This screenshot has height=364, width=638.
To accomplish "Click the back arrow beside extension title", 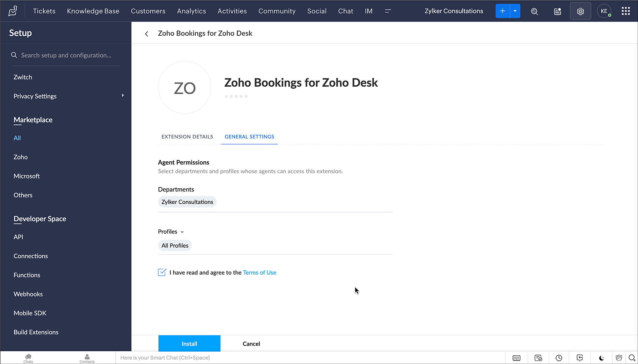I will [x=147, y=34].
